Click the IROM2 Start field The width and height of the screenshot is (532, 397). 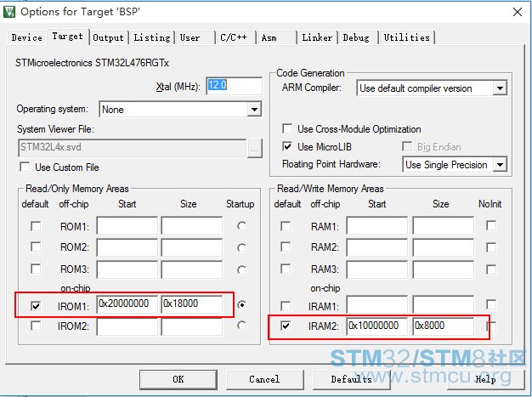coord(127,326)
